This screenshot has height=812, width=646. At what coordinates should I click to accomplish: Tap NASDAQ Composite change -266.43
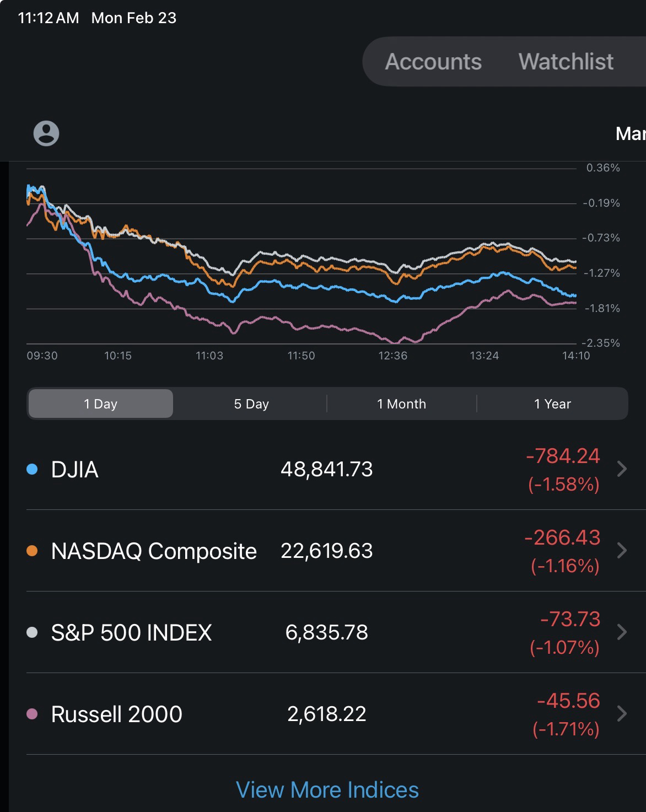tap(562, 537)
